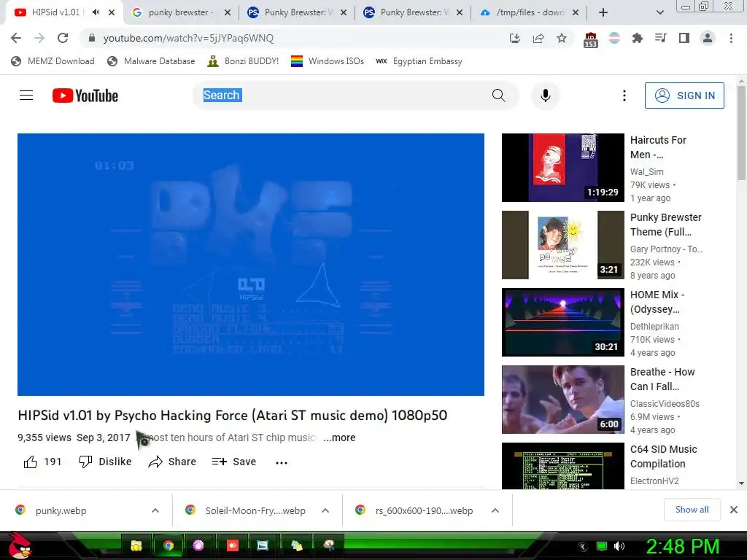747x560 pixels.
Task: Click the 2:48 PM taskbar clock
Action: click(x=682, y=546)
